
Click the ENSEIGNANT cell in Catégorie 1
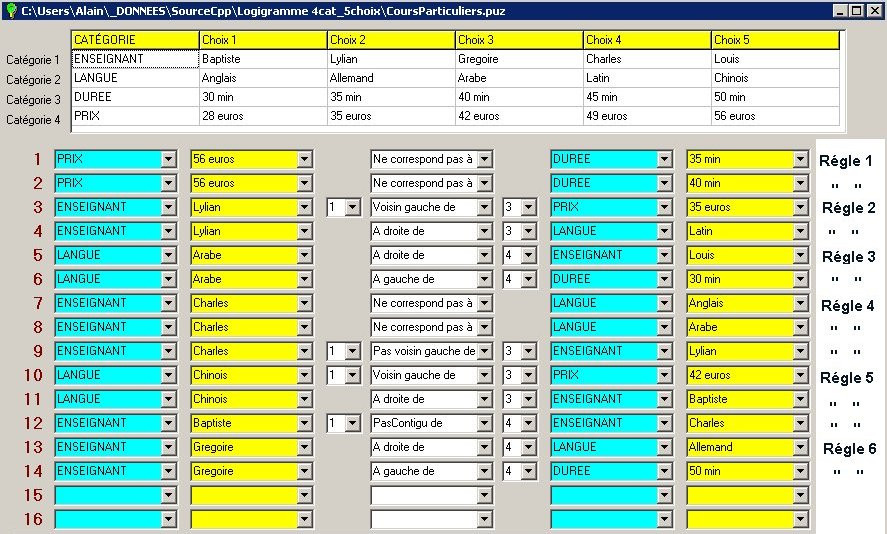(x=136, y=59)
